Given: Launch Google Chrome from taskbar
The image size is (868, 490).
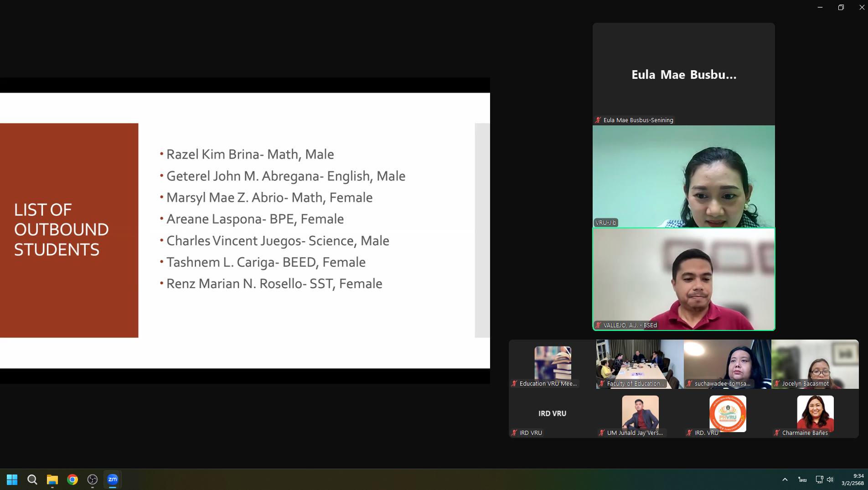Looking at the screenshot, I should pos(72,480).
